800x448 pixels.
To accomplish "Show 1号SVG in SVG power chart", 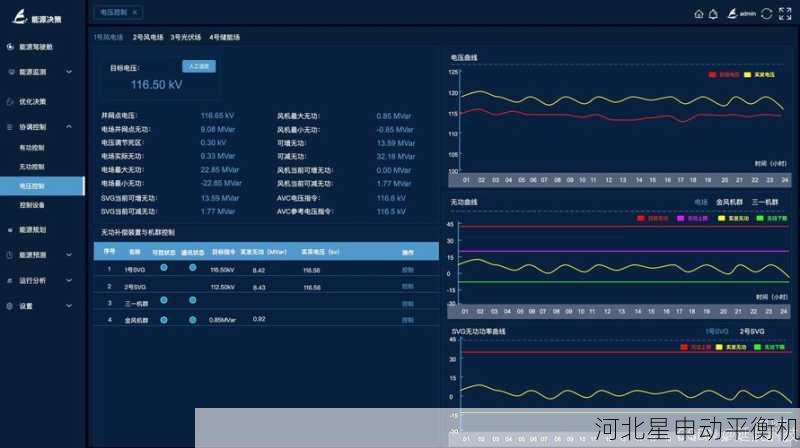I will [x=717, y=332].
